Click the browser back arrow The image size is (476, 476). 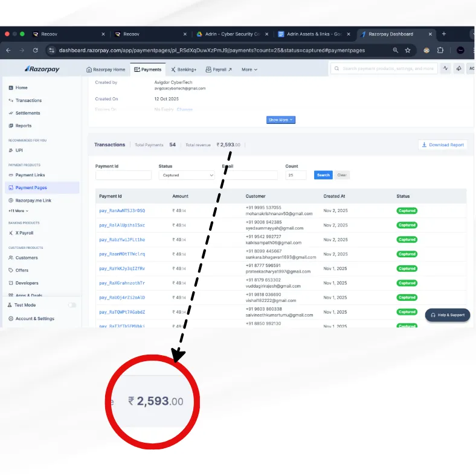[8, 50]
